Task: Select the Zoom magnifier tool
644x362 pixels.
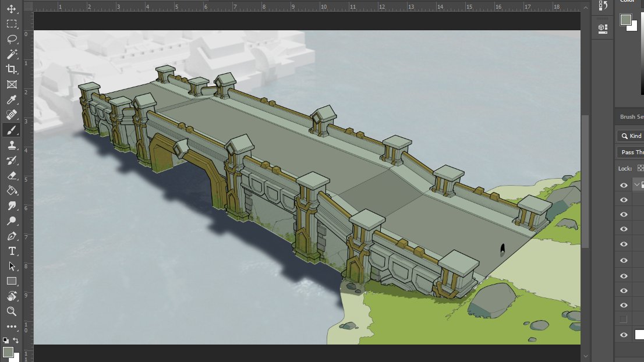Action: (12, 311)
